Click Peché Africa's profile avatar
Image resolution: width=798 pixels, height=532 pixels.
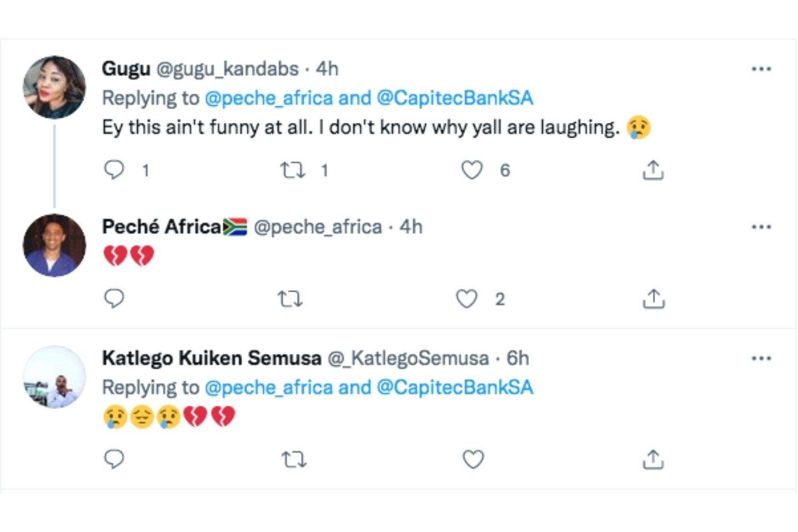point(54,245)
